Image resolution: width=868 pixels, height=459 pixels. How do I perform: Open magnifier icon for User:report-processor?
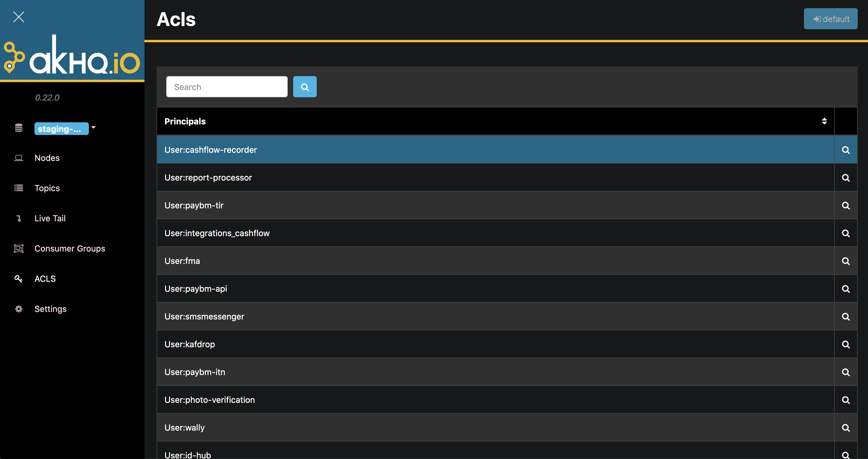[x=845, y=178]
